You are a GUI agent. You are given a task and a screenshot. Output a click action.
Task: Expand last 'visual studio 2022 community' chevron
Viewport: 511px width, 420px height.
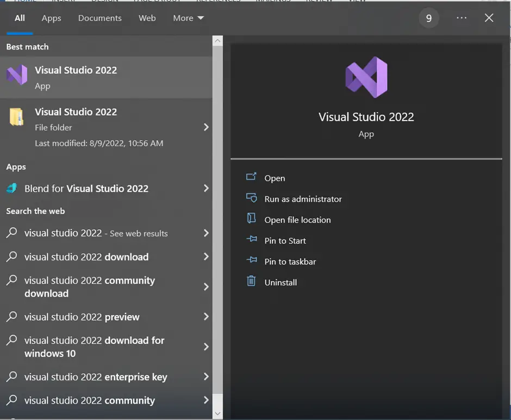206,400
